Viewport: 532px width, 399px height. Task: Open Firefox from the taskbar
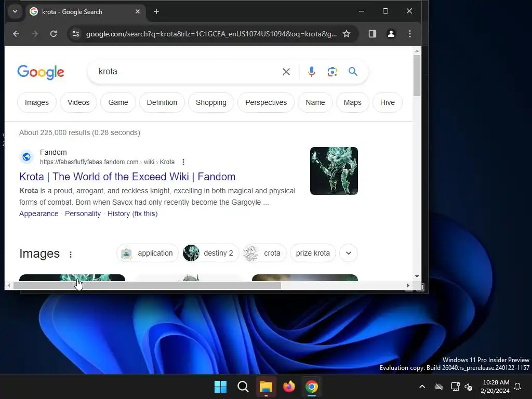click(289, 387)
